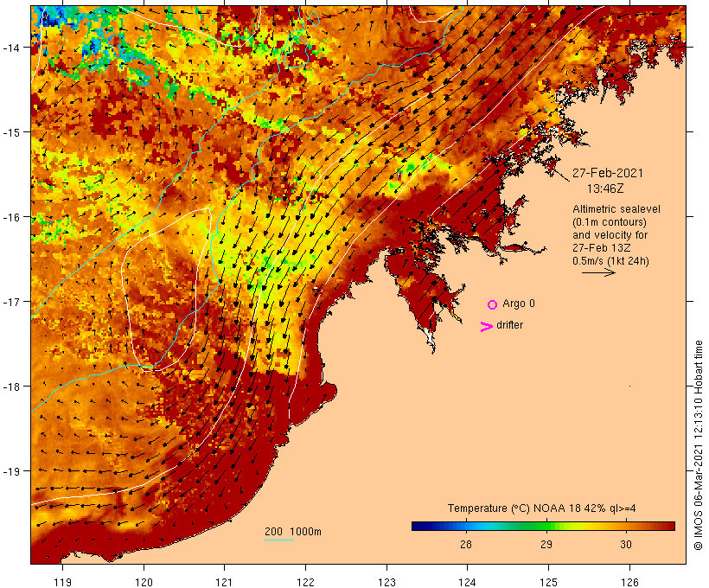Click the '200 1000m' depth contour label
The height and width of the screenshot is (588, 709).
click(293, 532)
